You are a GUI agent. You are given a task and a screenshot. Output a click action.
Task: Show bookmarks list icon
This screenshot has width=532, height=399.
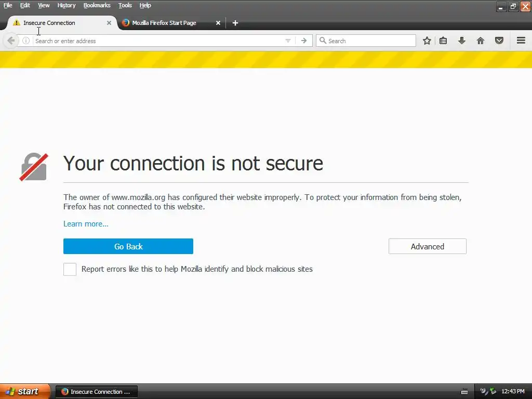(x=443, y=41)
